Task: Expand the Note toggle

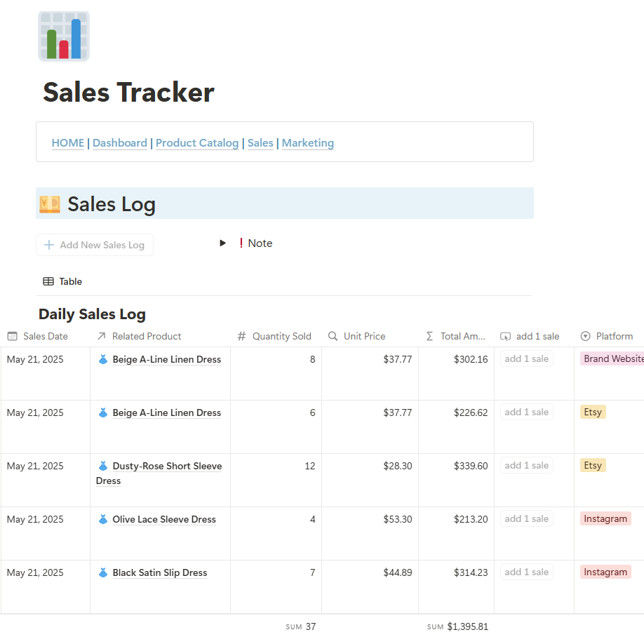Action: pos(223,243)
